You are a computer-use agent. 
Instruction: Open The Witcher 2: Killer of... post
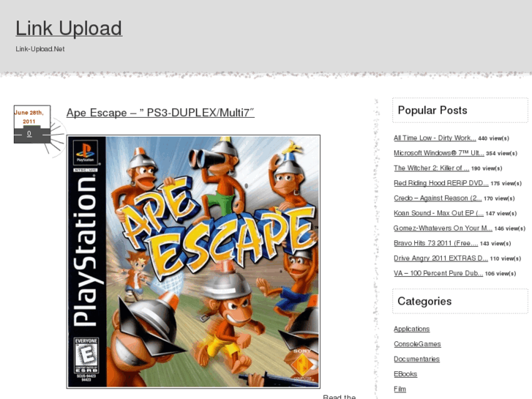(431, 168)
